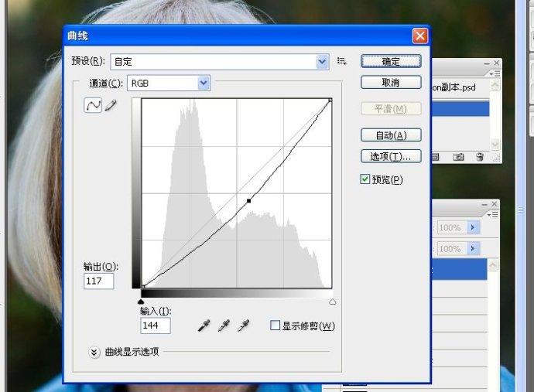
Task: Close the upper background panel
Action: [497, 63]
